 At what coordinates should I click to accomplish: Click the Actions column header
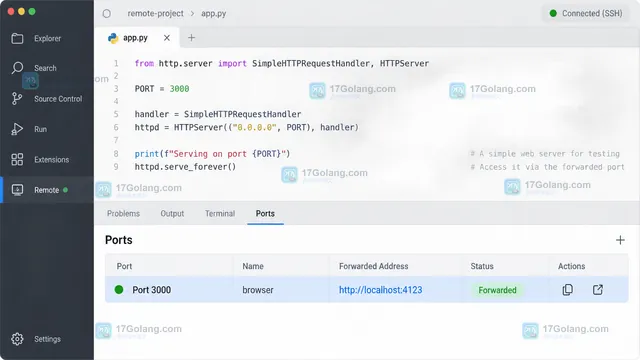pyautogui.click(x=571, y=266)
